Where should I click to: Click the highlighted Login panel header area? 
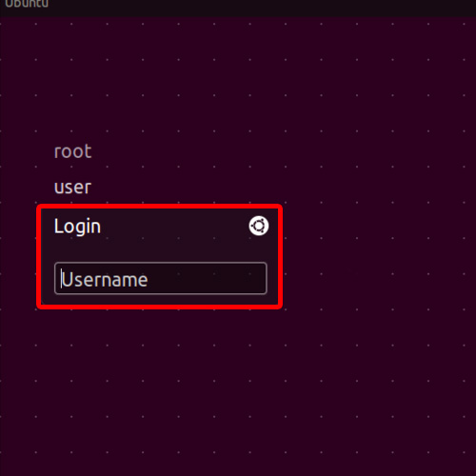click(x=160, y=226)
